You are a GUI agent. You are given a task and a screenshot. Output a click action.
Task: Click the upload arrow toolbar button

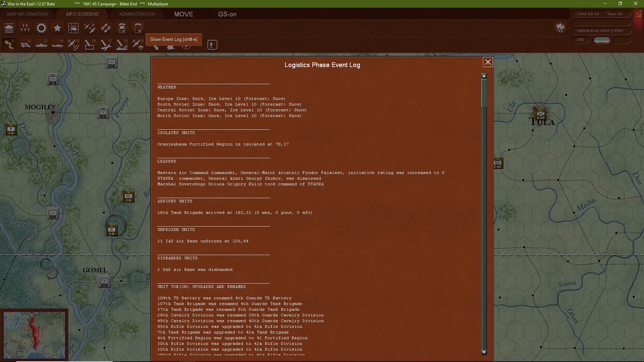[212, 45]
